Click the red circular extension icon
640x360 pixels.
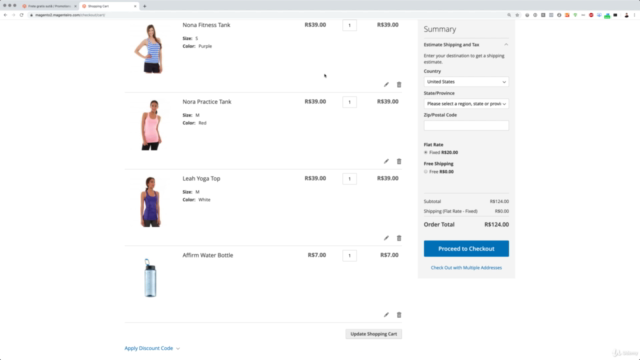(591, 15)
